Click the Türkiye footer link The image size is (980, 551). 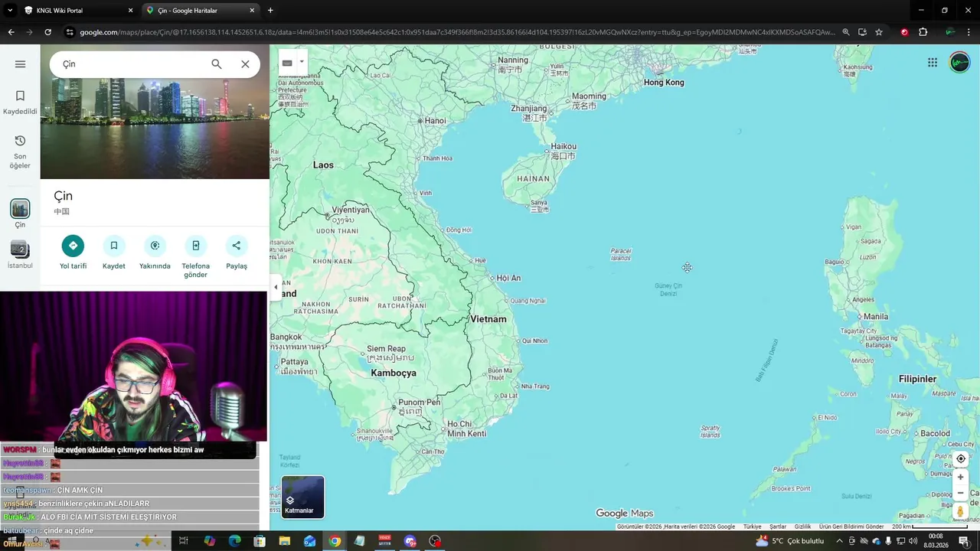pyautogui.click(x=752, y=527)
